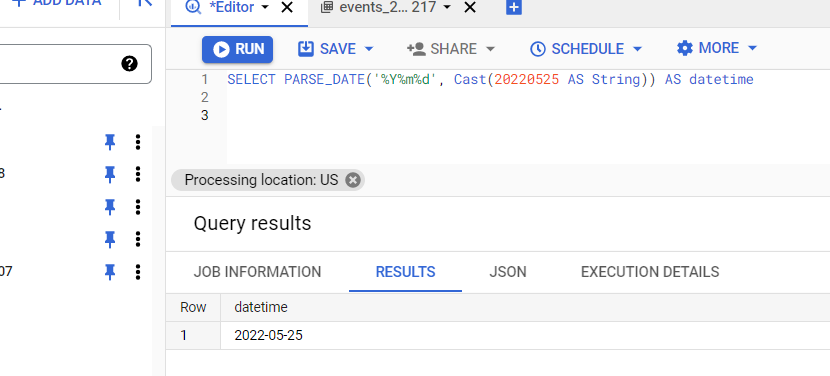The height and width of the screenshot is (376, 830).
Task: Close the events_2... 217 tab
Action: click(x=470, y=7)
